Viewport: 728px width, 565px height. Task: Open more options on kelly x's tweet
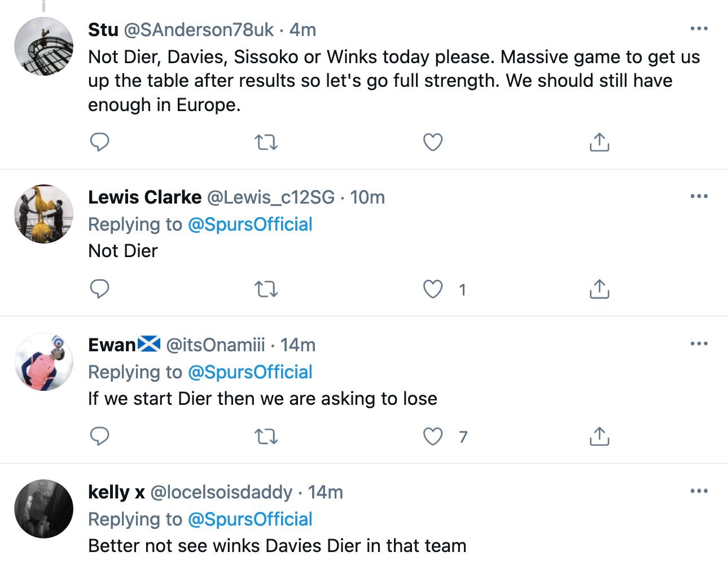[x=699, y=491]
